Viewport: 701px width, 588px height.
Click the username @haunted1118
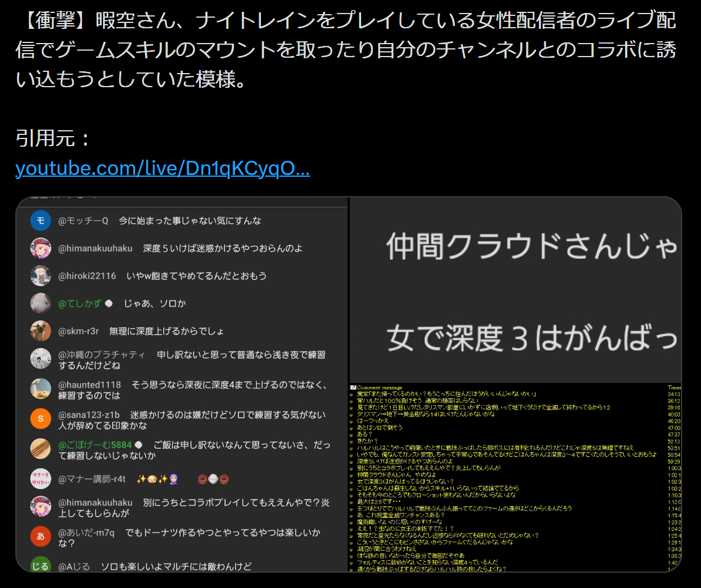90,385
